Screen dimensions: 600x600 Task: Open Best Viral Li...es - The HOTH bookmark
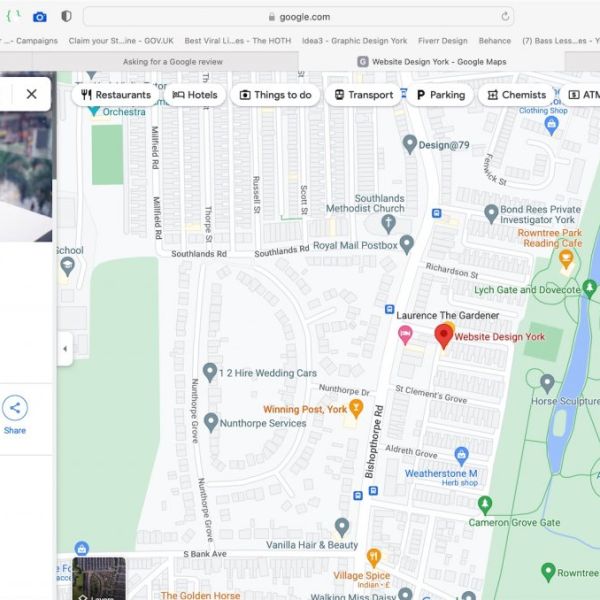click(238, 41)
